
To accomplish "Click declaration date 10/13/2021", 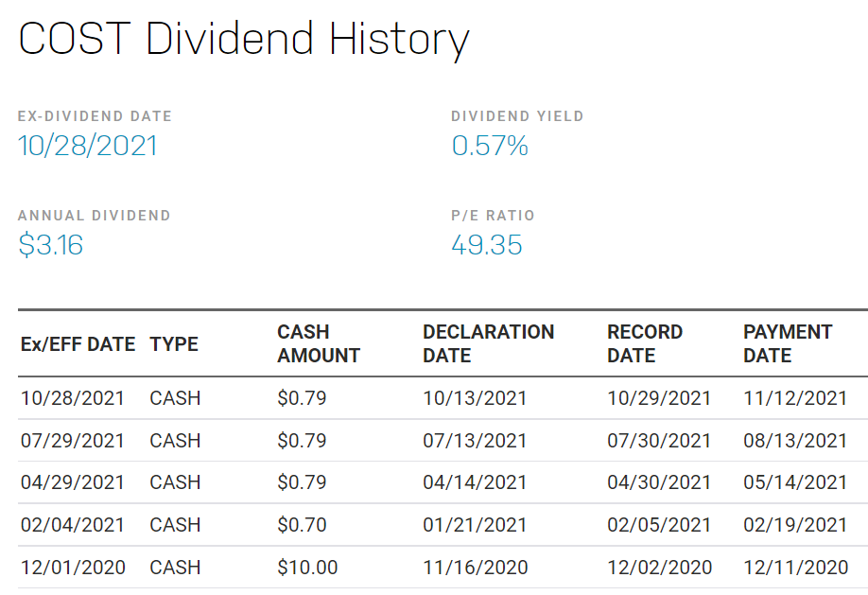I will [x=475, y=398].
